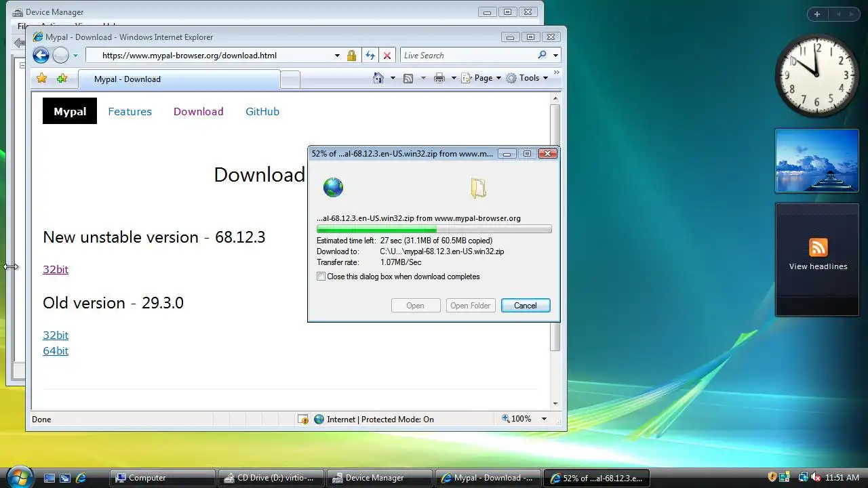The width and height of the screenshot is (868, 488).
Task: Click the Home toolbar icon
Action: pos(379,78)
